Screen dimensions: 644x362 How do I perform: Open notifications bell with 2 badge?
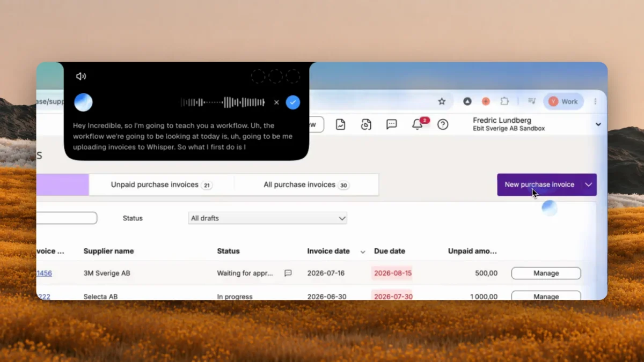click(418, 124)
